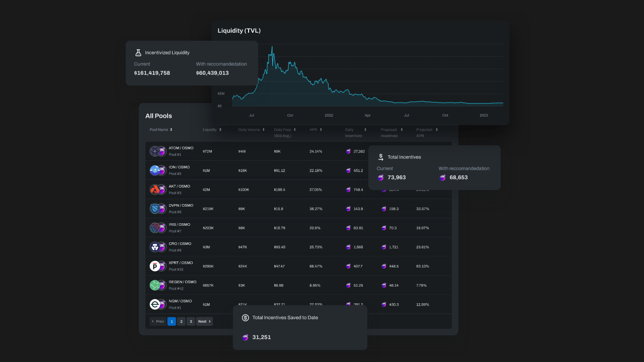Image resolution: width=644 pixels, height=362 pixels.
Task: Sort table by Pool Name column
Action: [x=161, y=130]
